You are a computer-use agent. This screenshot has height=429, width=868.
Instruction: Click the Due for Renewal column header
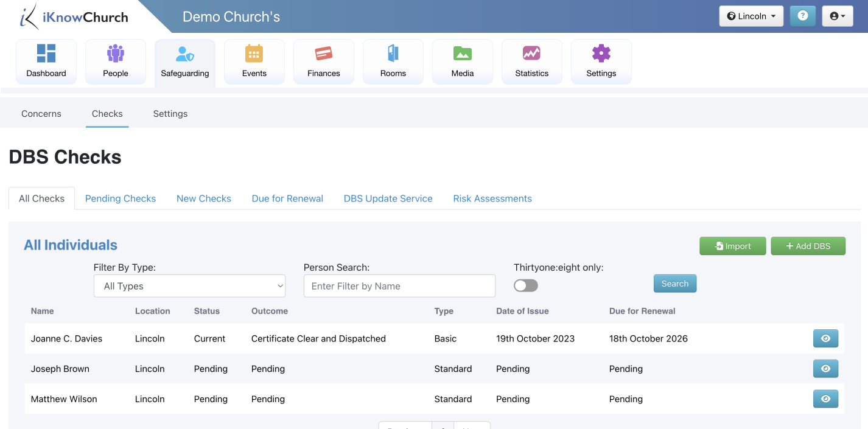(642, 311)
